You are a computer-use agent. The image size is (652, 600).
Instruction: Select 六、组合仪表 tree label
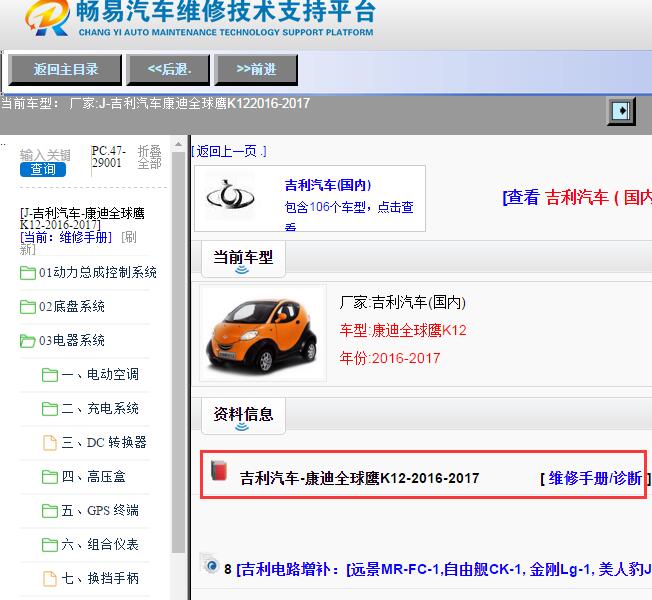click(x=100, y=545)
